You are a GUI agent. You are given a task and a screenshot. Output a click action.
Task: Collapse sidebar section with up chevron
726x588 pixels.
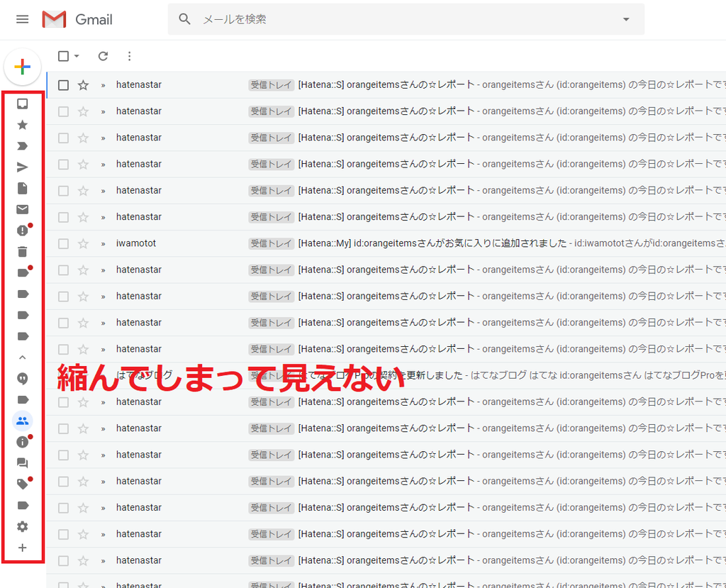pos(22,357)
